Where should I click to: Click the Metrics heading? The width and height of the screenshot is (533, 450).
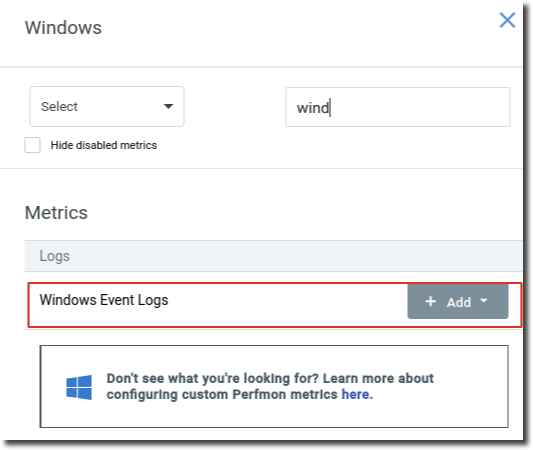coord(56,213)
